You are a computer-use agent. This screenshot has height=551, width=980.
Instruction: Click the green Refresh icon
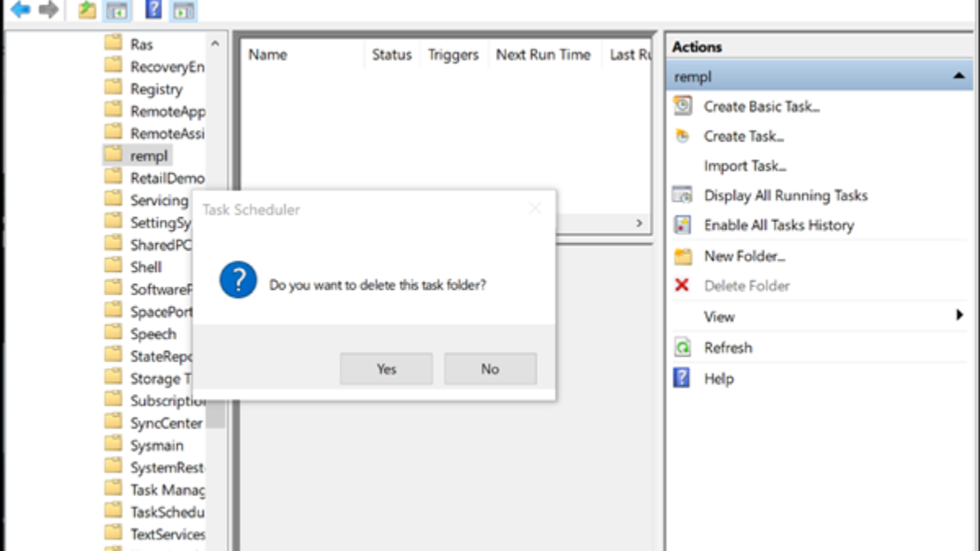coord(682,348)
